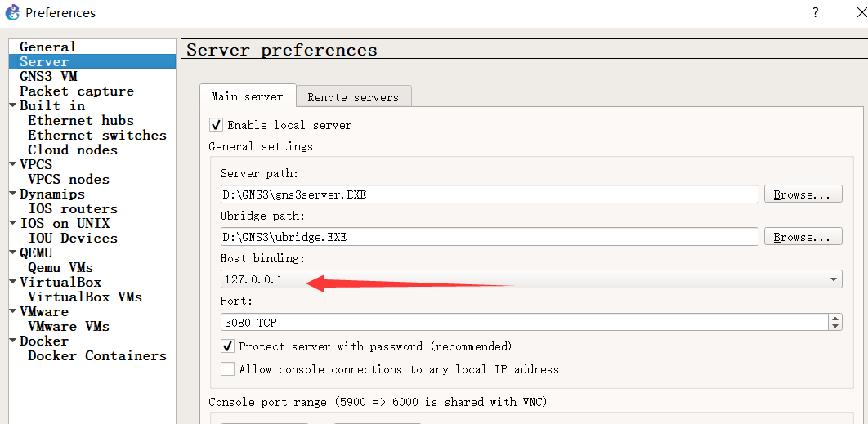This screenshot has height=424, width=868.
Task: Click the help question mark button
Action: coord(816,12)
